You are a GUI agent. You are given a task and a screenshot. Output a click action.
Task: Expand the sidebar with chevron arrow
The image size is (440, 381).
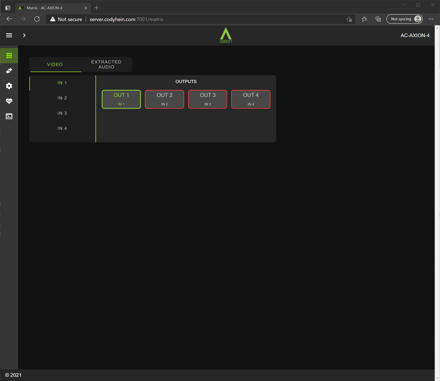point(24,35)
